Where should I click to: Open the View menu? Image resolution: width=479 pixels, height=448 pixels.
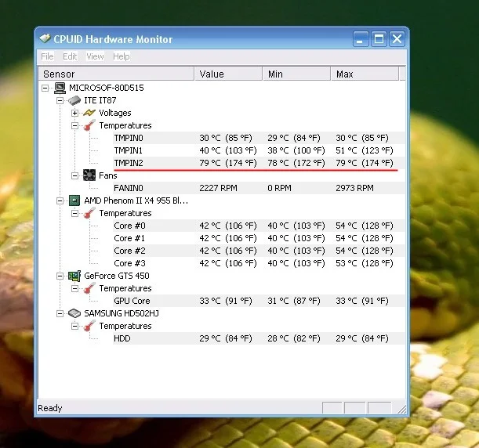click(95, 56)
